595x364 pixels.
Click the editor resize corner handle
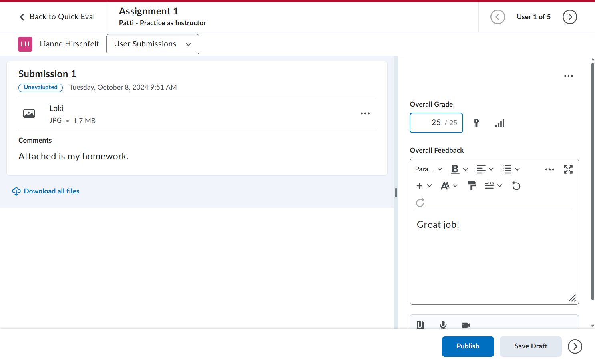(x=572, y=298)
